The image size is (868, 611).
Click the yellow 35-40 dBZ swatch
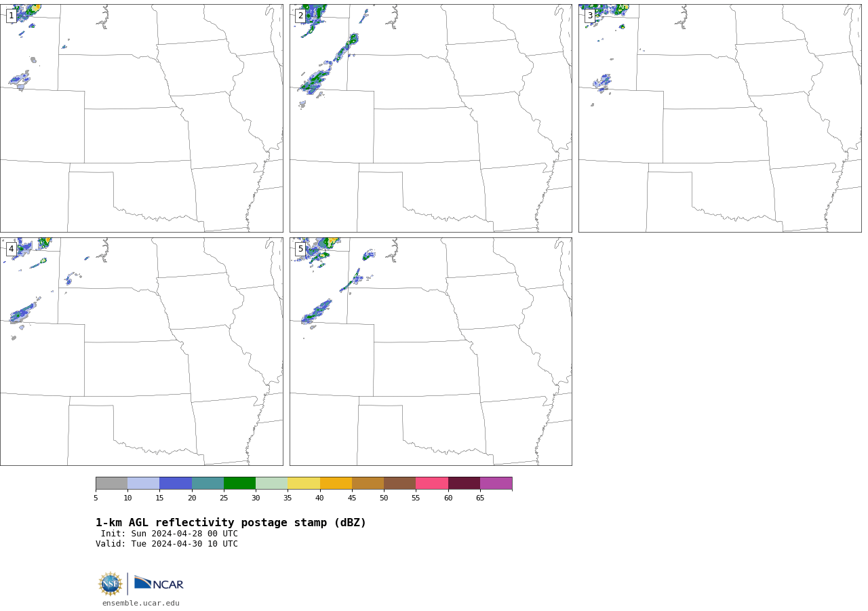[304, 484]
